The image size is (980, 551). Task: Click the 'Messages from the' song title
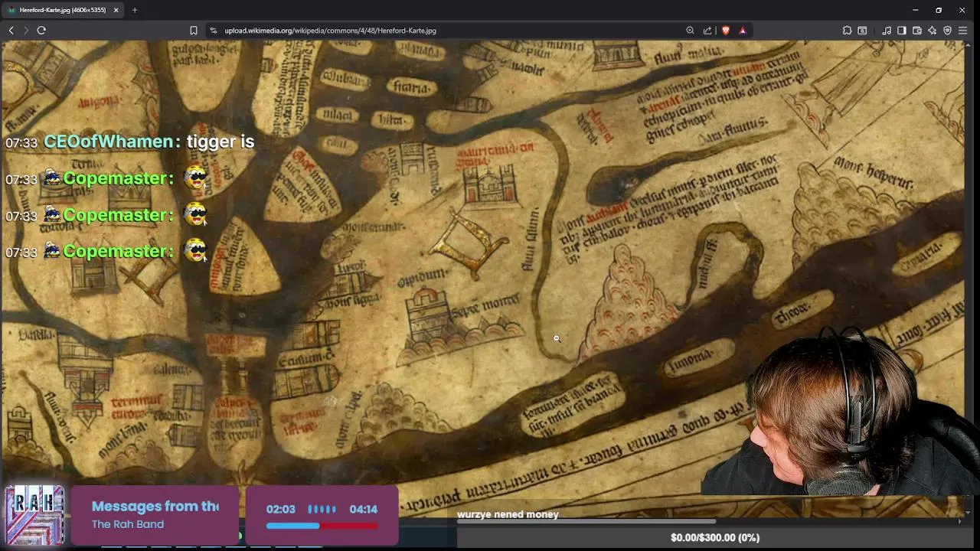click(155, 506)
